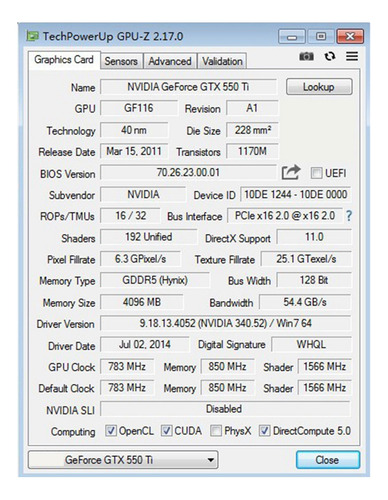Click the Shaders value 192 Unified
Screen dimensions: 388x500
pyautogui.click(x=149, y=237)
